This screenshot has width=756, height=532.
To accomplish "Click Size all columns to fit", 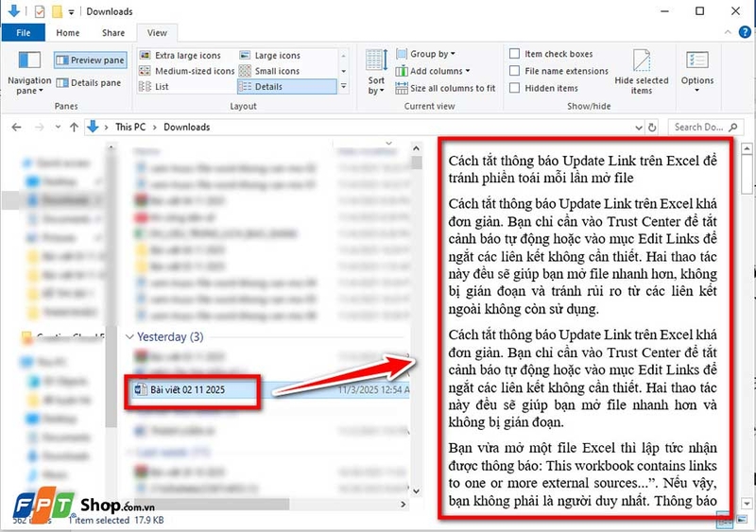I will point(445,88).
